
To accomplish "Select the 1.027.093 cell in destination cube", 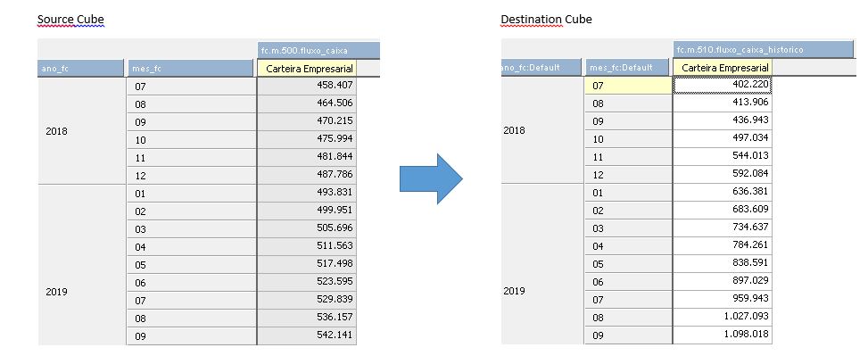I will pyautogui.click(x=723, y=317).
